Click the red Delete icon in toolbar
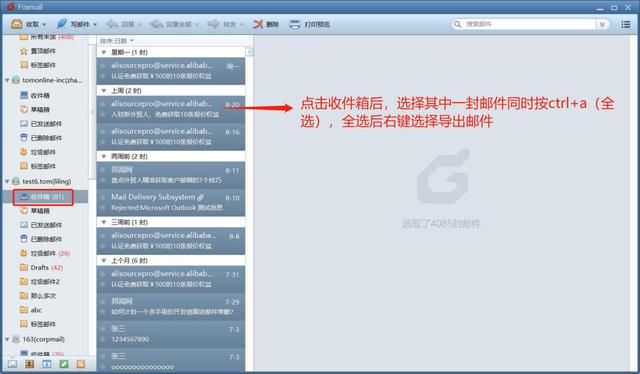Image resolution: width=640 pixels, height=374 pixels. 258,24
